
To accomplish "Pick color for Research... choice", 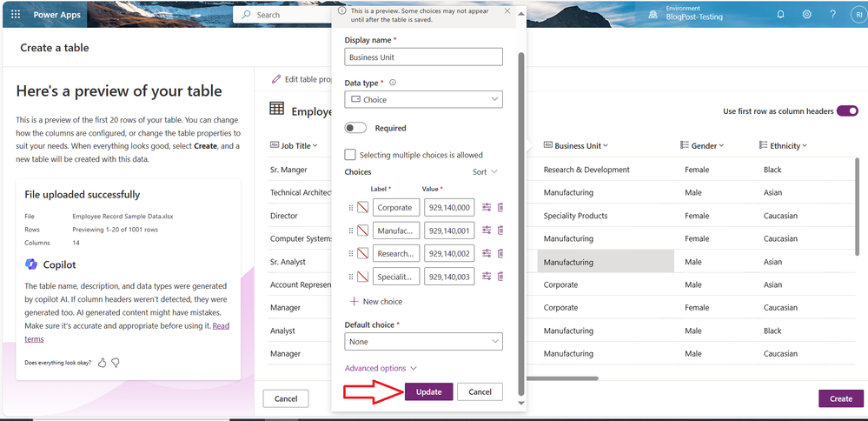I will (x=362, y=253).
